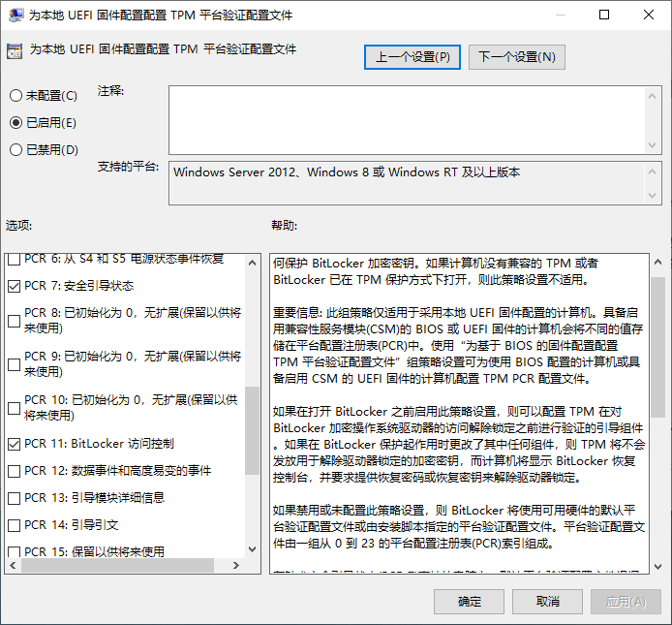Go to next setting with 下一个设置(N)

[517, 57]
